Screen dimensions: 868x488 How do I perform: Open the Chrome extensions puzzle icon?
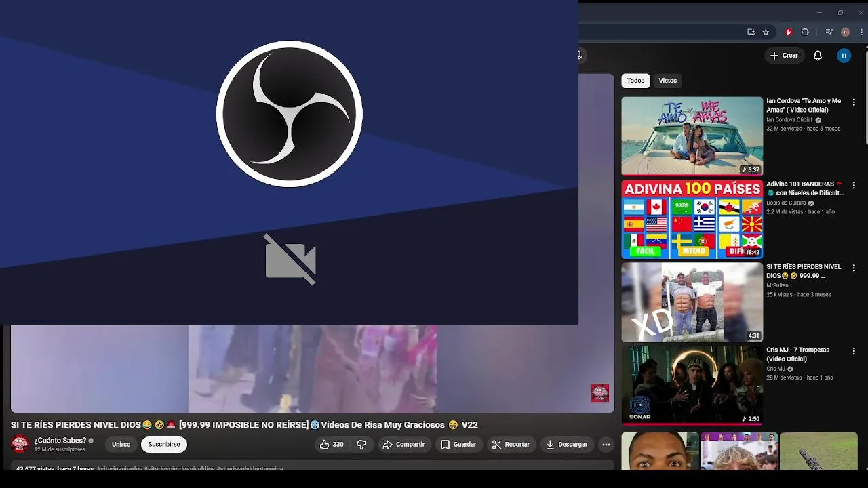(805, 32)
